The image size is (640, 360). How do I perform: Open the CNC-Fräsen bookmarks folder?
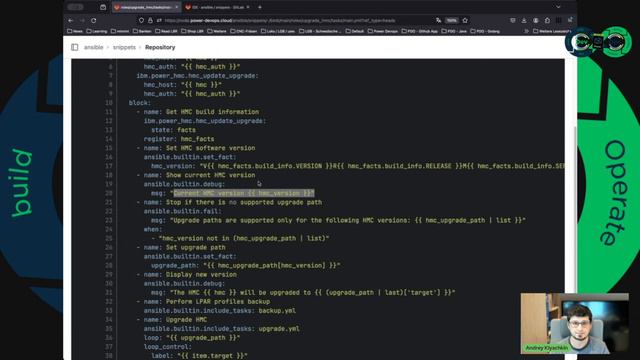244,31
